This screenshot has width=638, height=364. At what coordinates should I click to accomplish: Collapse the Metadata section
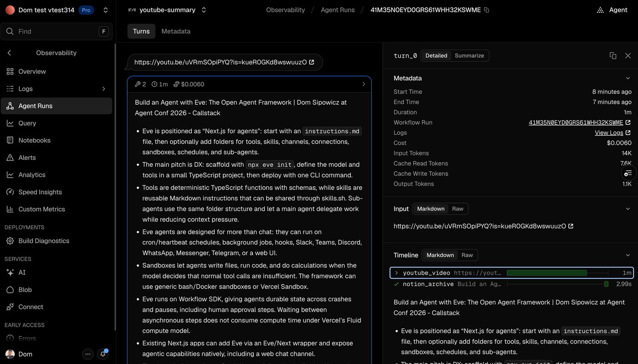pyautogui.click(x=628, y=78)
